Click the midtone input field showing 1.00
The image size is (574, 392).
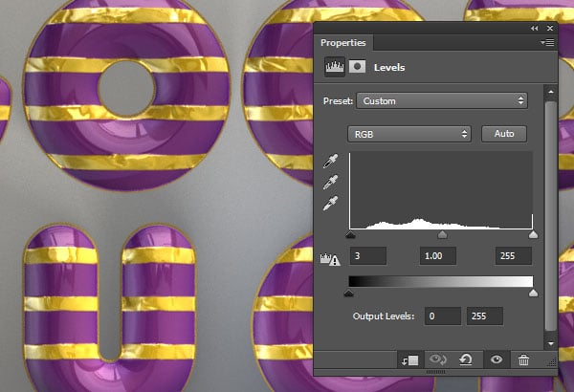point(438,255)
